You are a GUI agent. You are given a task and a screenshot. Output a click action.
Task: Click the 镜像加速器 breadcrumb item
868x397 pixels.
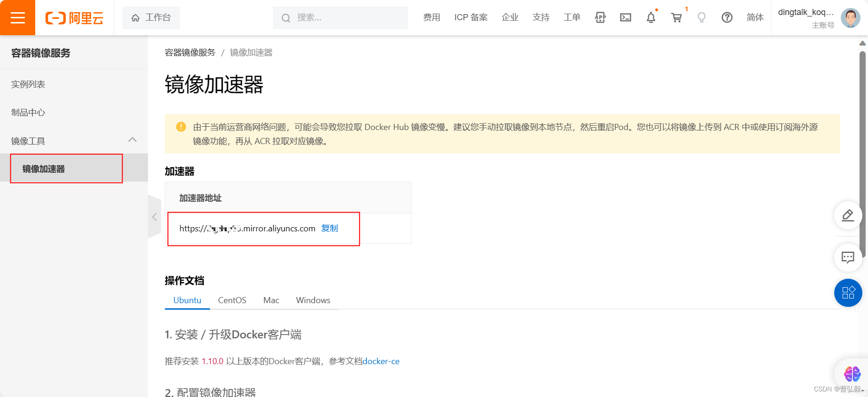pos(251,53)
